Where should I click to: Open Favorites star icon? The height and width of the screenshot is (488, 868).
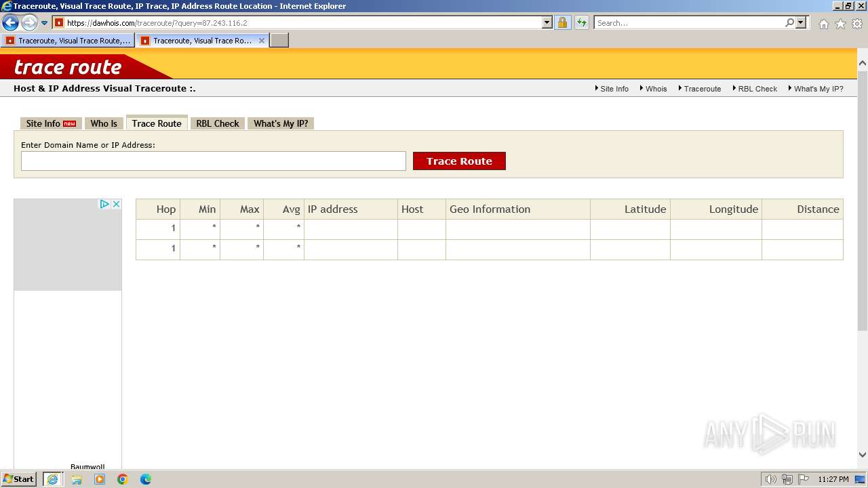pos(840,24)
